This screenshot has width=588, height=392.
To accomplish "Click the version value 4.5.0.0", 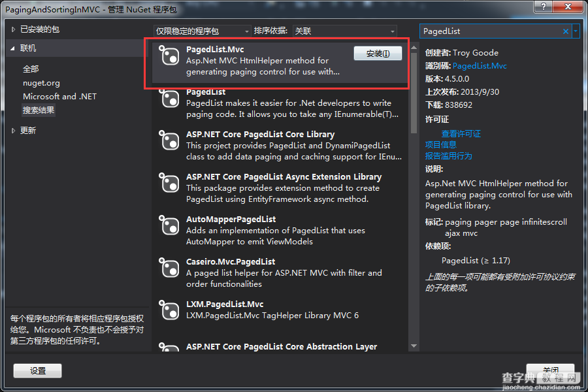I will click(457, 79).
